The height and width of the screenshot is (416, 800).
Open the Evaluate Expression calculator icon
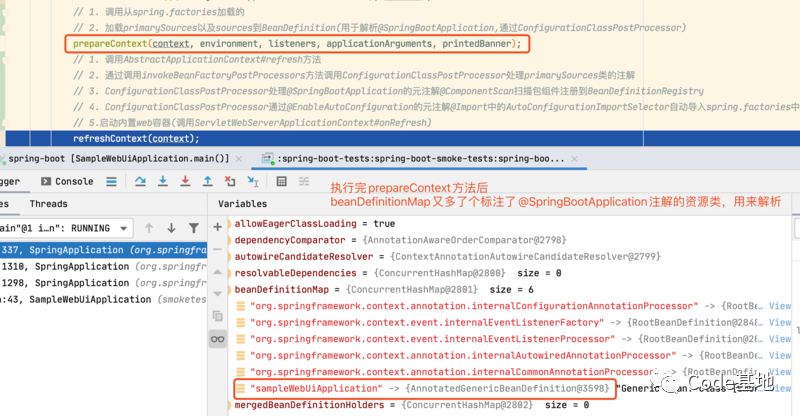281,181
